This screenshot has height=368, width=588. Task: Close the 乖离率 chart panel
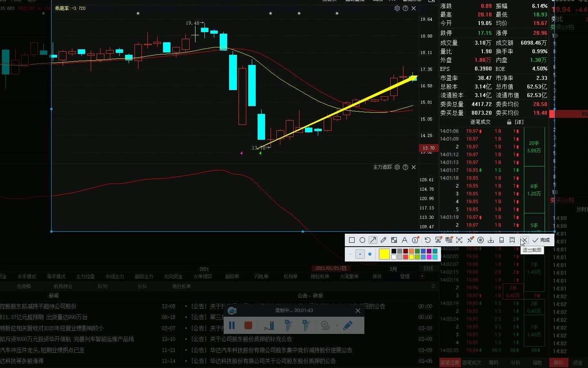(414, 8)
